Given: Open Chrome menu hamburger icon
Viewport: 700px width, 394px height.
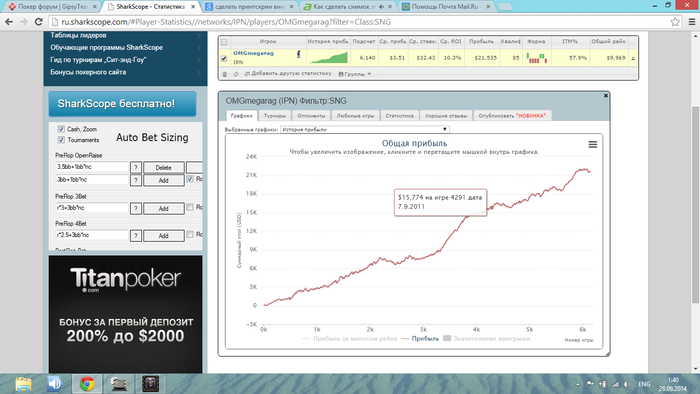Looking at the screenshot, I should coord(692,22).
